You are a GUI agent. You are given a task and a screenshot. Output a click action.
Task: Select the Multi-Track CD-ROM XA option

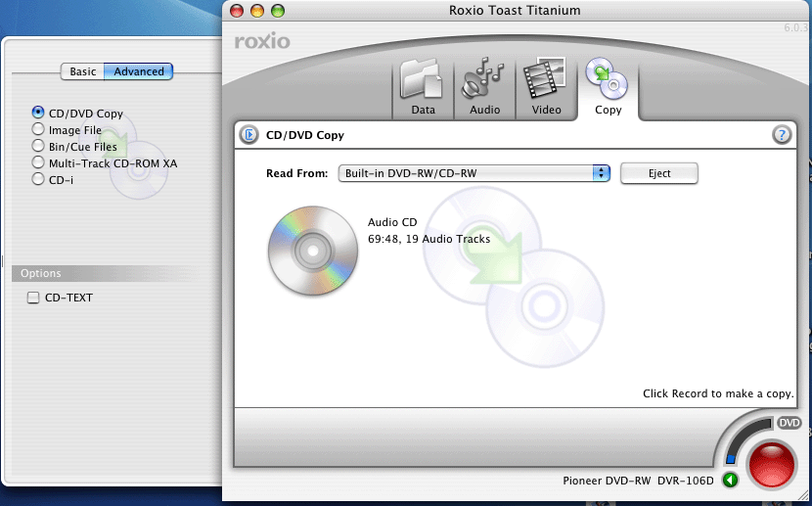[38, 162]
